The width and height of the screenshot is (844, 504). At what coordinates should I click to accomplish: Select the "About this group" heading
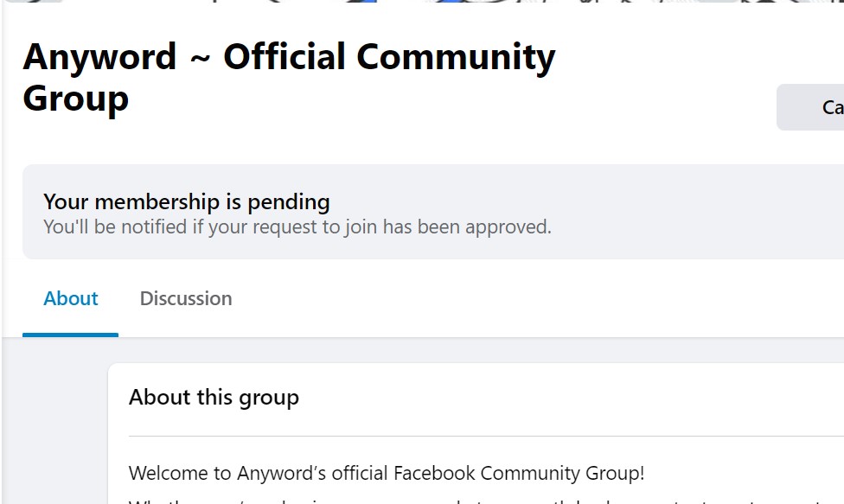[x=214, y=398]
